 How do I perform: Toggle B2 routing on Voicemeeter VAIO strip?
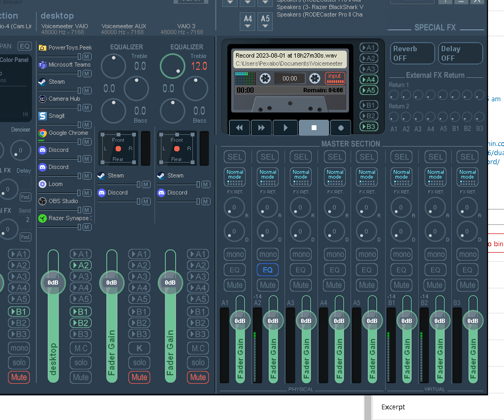(x=80, y=323)
